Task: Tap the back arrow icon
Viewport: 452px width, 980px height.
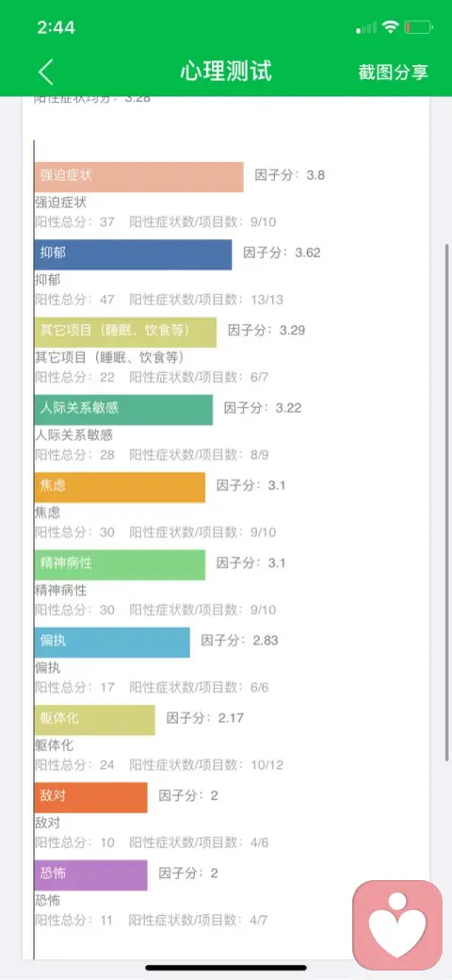Action: click(x=46, y=72)
